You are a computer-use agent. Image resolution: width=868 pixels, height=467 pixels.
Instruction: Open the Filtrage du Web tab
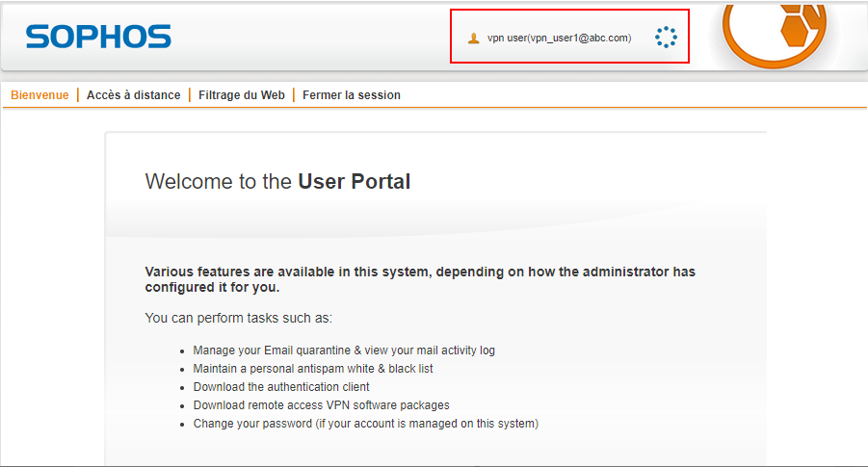click(x=242, y=95)
